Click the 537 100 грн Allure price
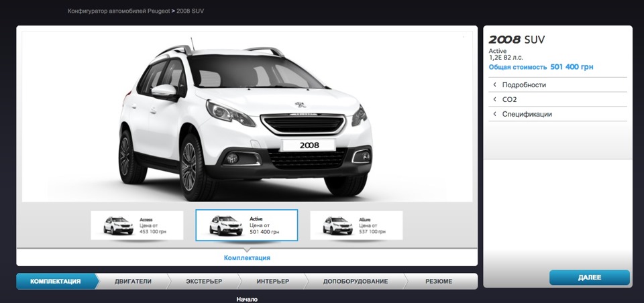Screen dimensions: 644x303 (x=372, y=232)
